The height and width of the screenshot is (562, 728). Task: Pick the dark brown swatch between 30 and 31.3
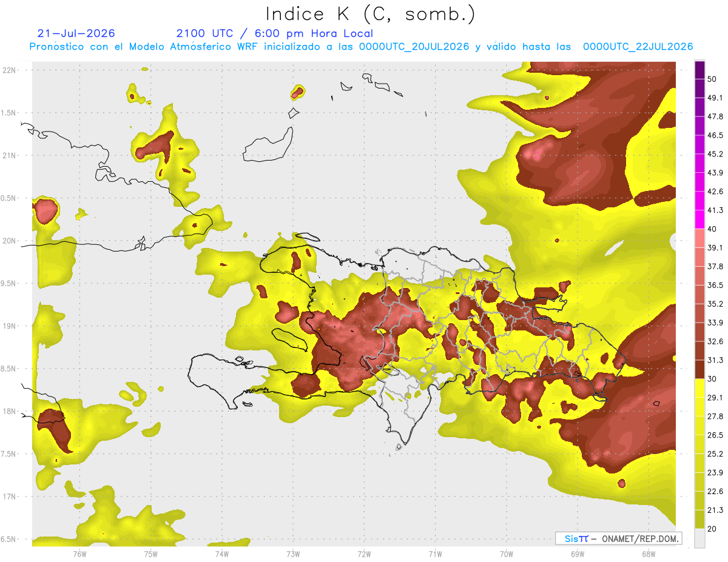699,369
